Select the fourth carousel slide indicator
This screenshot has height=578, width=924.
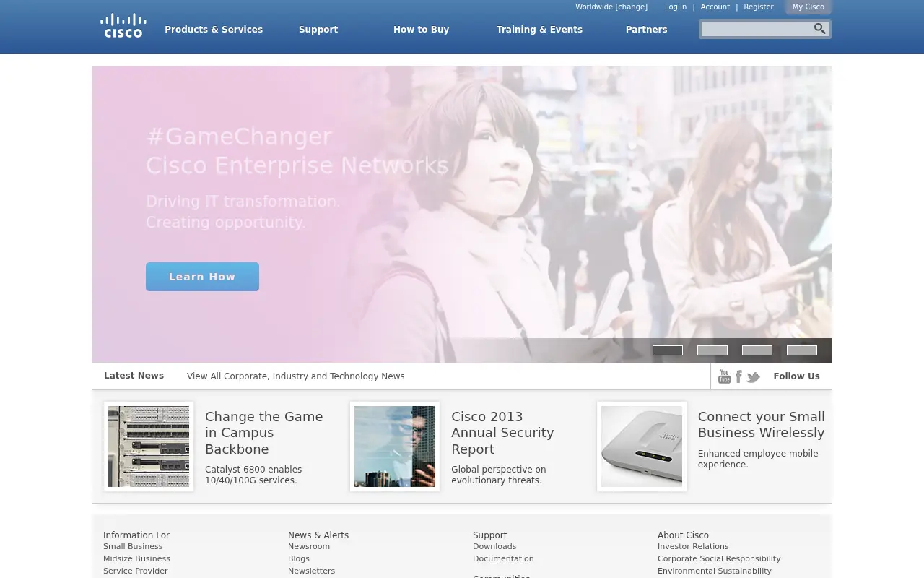(x=802, y=350)
